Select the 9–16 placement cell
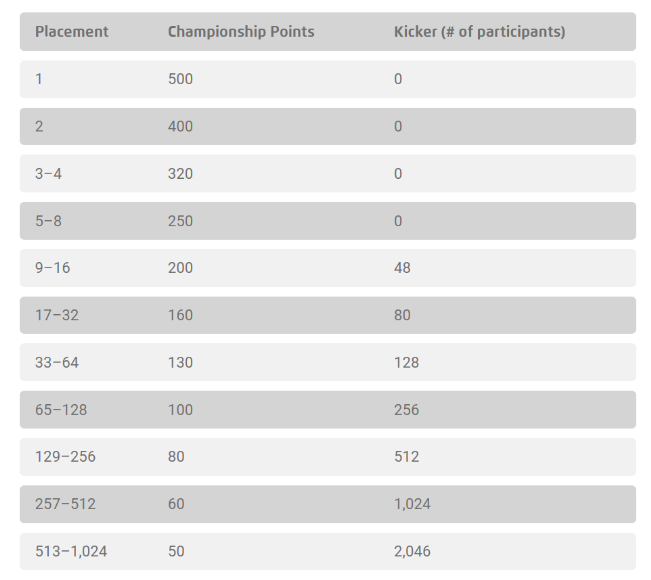The height and width of the screenshot is (580, 651). tap(52, 268)
